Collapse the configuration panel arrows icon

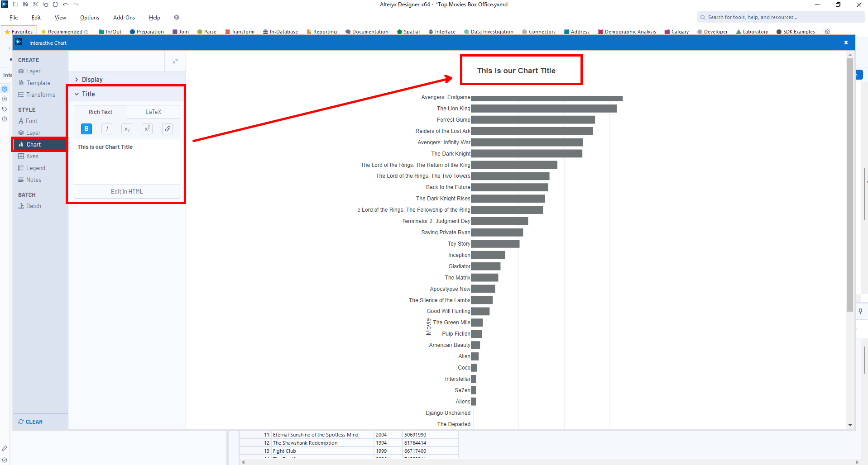click(x=175, y=61)
